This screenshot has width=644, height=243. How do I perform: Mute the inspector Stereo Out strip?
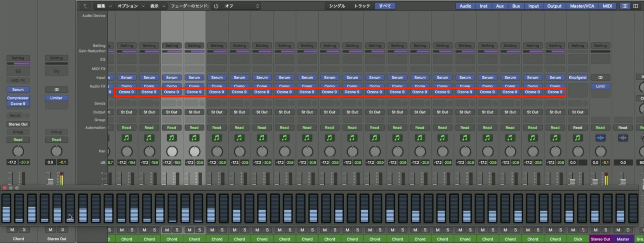(51, 230)
